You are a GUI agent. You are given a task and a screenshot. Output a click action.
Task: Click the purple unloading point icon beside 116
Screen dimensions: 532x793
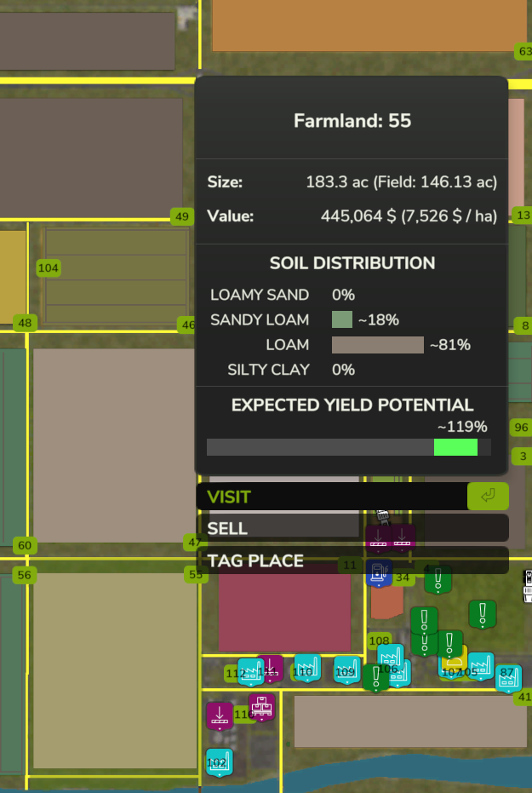(x=220, y=715)
